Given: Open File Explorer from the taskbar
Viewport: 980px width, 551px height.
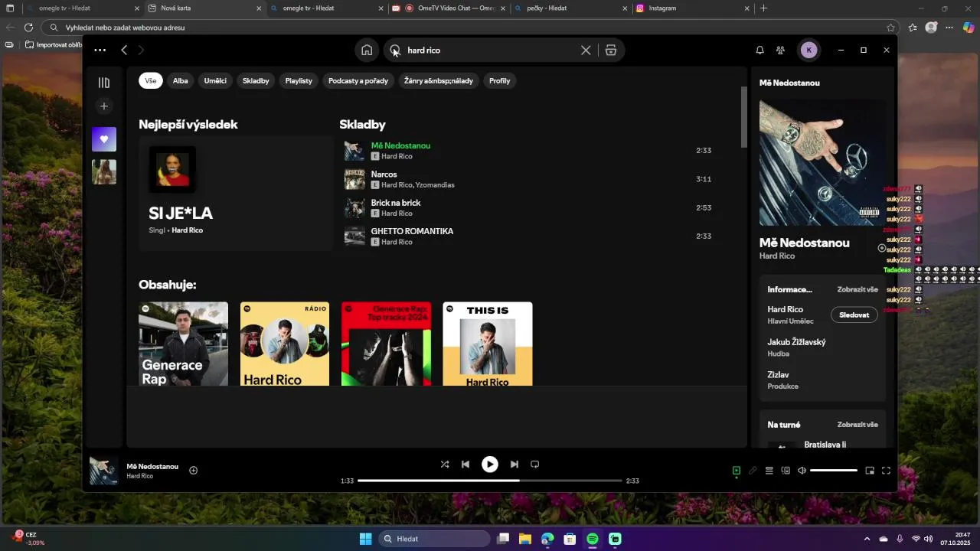Looking at the screenshot, I should [x=525, y=539].
